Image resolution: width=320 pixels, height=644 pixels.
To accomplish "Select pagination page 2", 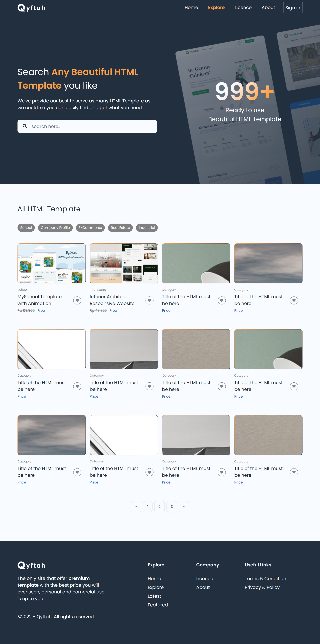I will (x=159, y=507).
